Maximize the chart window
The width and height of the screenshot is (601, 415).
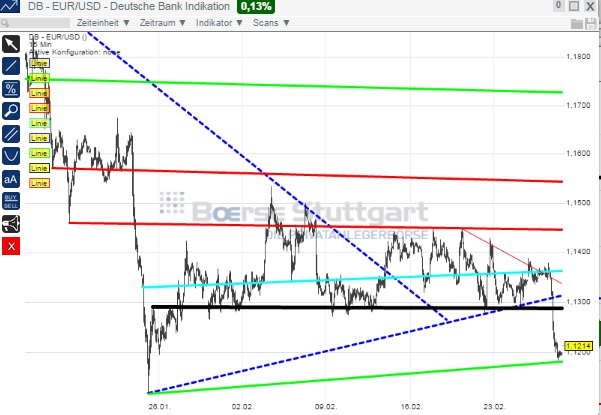574,6
